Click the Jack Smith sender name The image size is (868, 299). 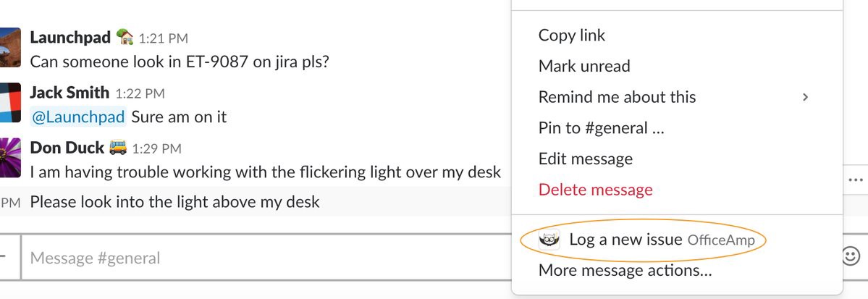click(x=69, y=93)
